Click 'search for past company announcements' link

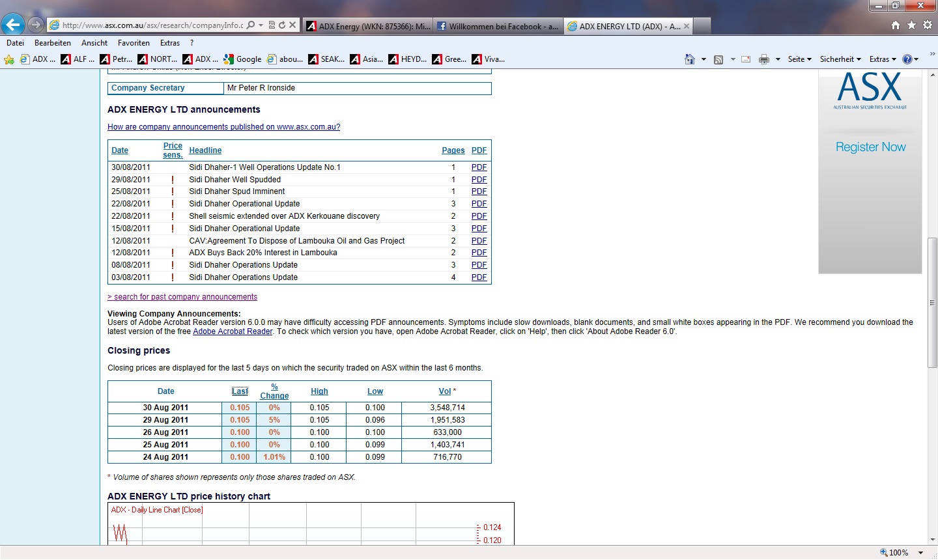click(182, 297)
